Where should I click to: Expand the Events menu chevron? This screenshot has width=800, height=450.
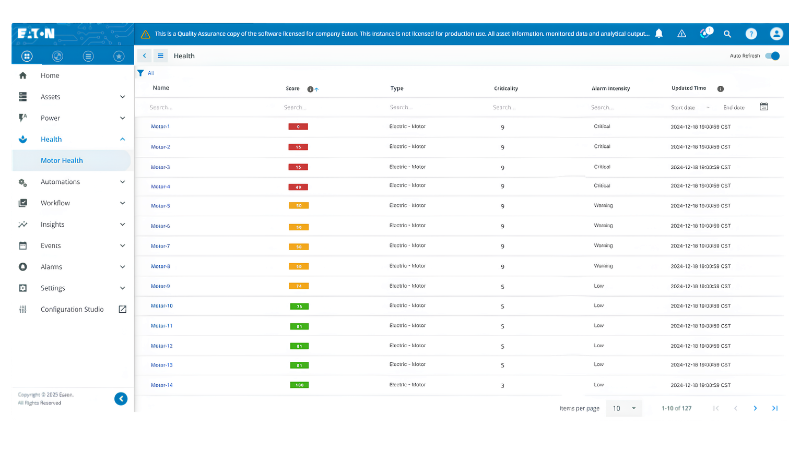pos(122,246)
